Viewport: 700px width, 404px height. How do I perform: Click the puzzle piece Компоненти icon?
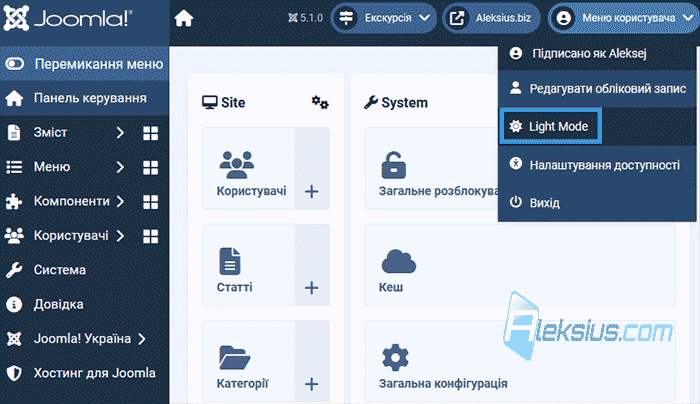[x=14, y=202]
